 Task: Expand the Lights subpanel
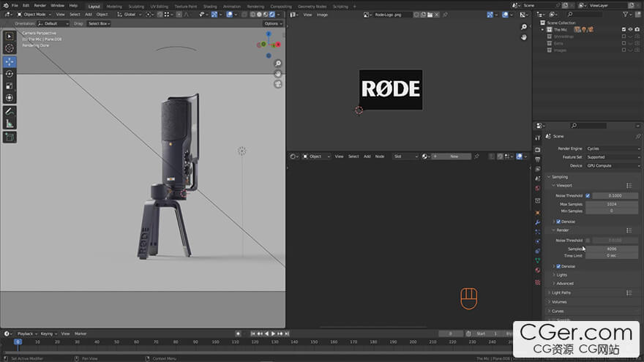point(561,275)
